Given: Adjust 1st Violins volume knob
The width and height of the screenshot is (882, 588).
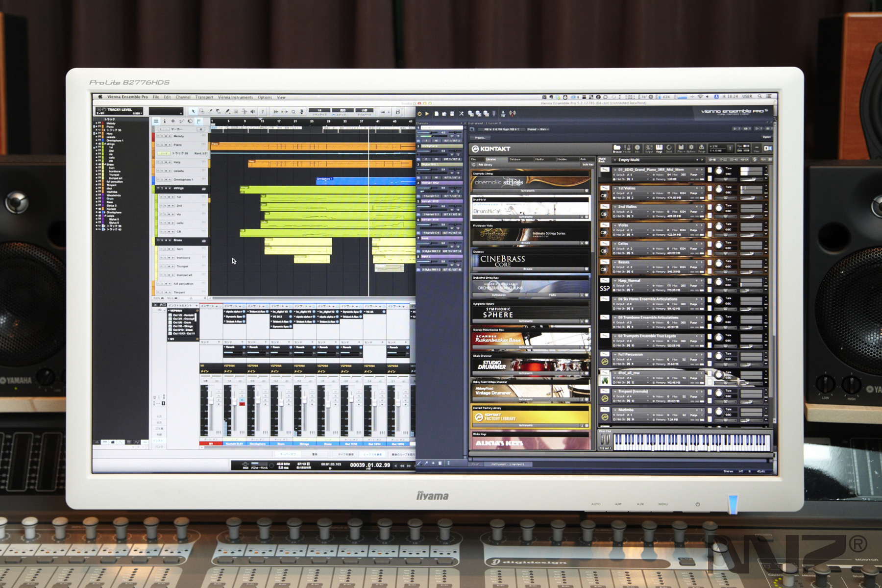Looking at the screenshot, I should pyautogui.click(x=719, y=190).
